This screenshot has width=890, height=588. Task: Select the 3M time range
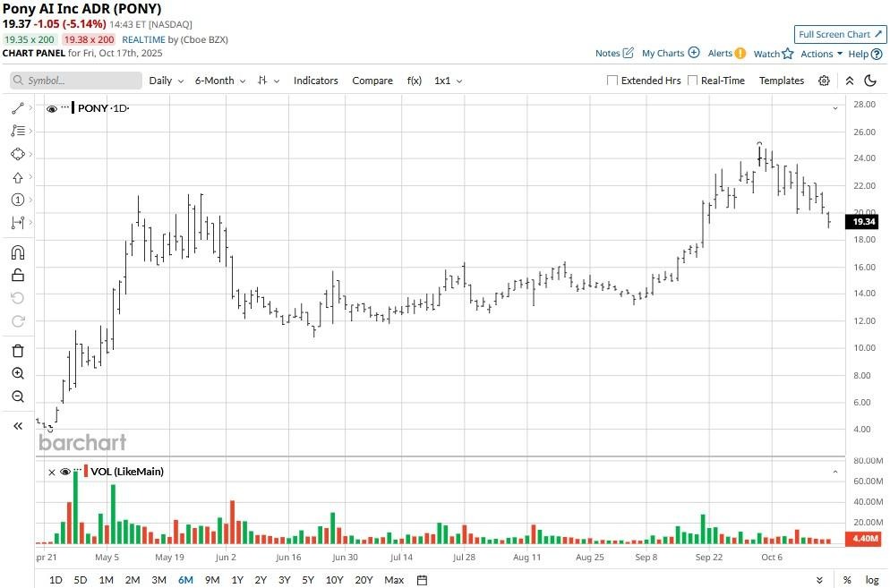159,579
